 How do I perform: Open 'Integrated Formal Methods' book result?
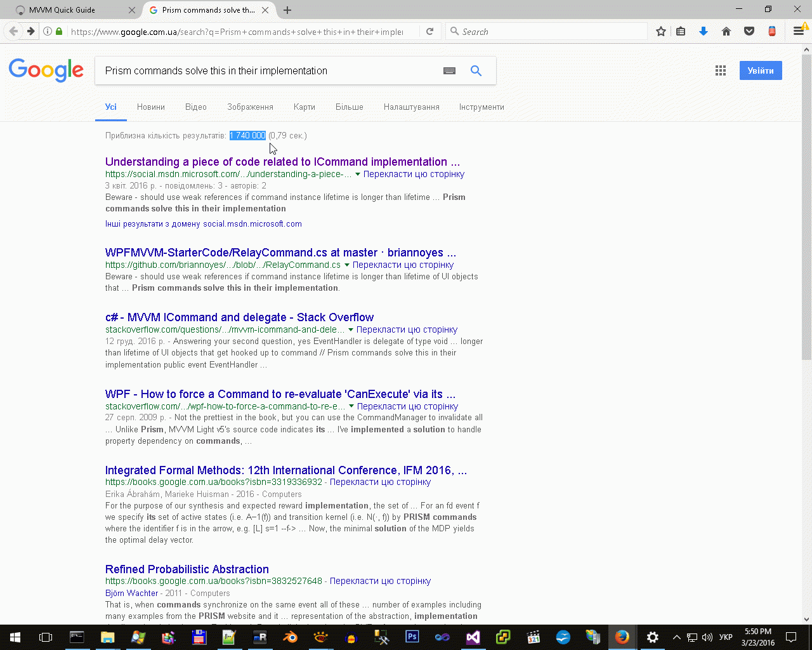click(286, 470)
